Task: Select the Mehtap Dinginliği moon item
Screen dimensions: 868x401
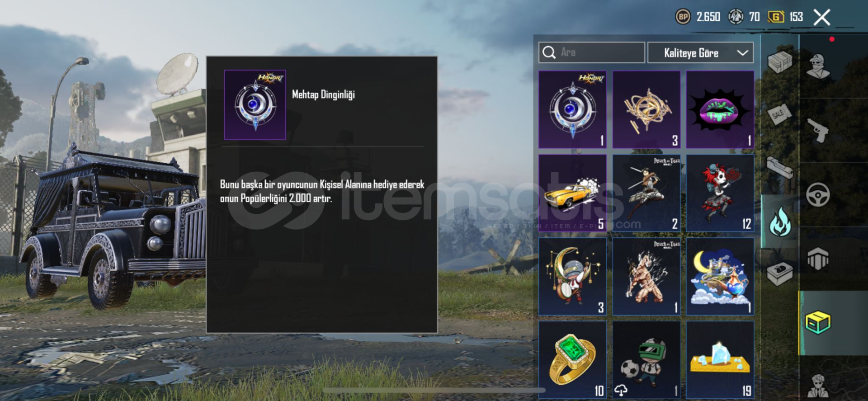Action: pyautogui.click(x=572, y=109)
